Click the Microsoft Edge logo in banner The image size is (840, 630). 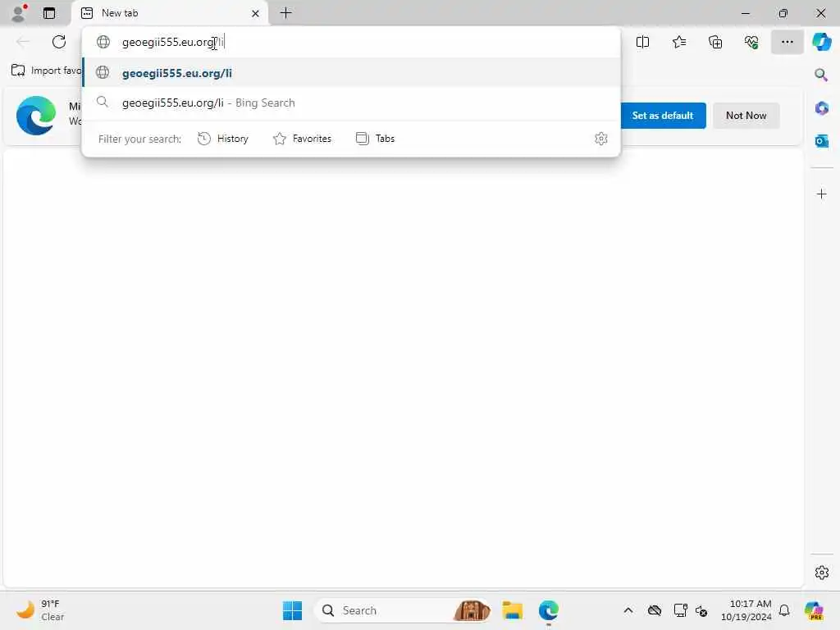(36, 115)
